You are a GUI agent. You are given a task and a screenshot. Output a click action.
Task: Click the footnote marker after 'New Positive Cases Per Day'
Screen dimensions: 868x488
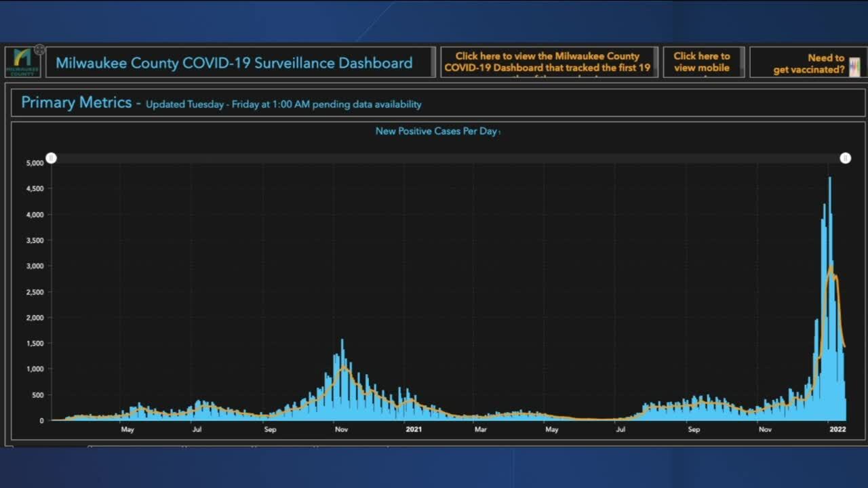500,133
